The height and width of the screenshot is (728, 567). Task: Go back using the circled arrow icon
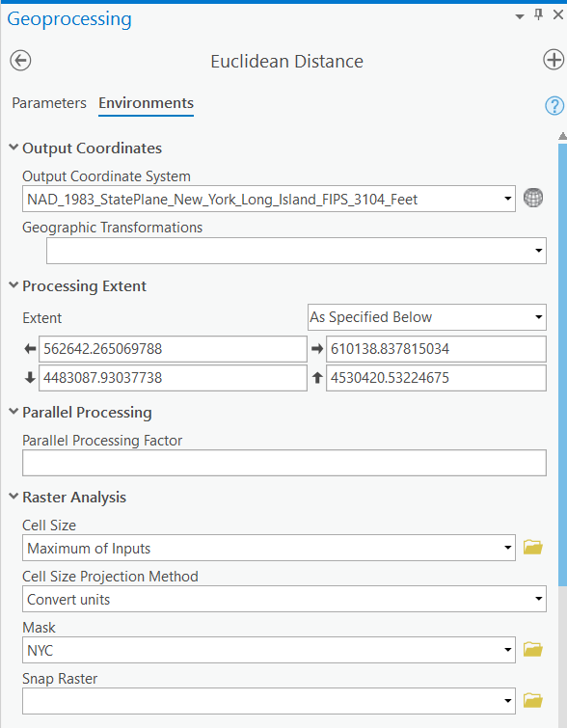[20, 61]
